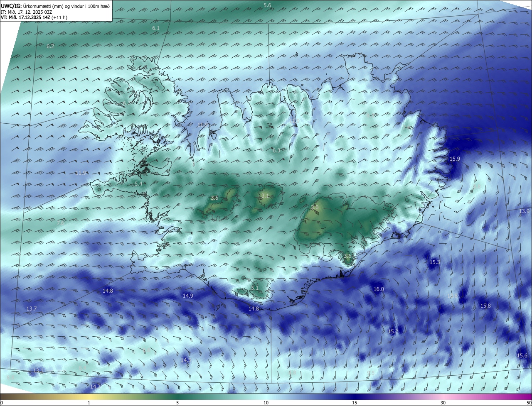Viewport: 532px width, 406px height.
Task: Click the 15.8 value label
Action: 485,306
